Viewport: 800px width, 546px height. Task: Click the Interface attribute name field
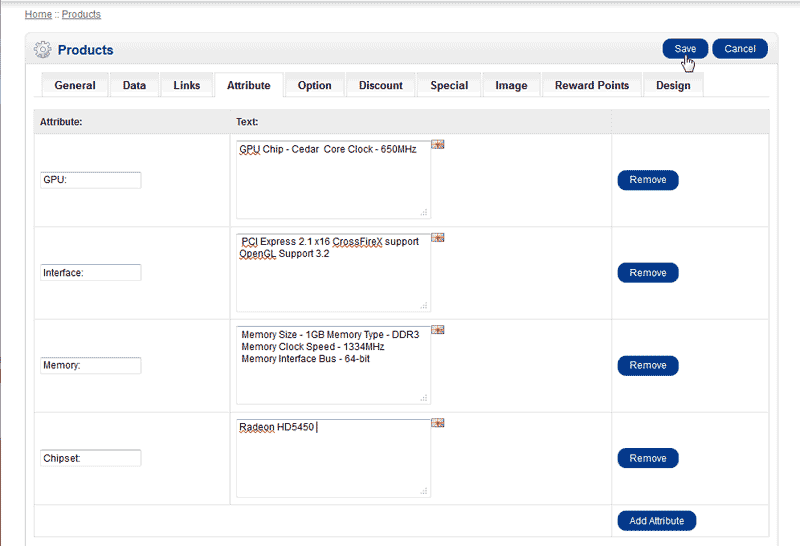(91, 272)
